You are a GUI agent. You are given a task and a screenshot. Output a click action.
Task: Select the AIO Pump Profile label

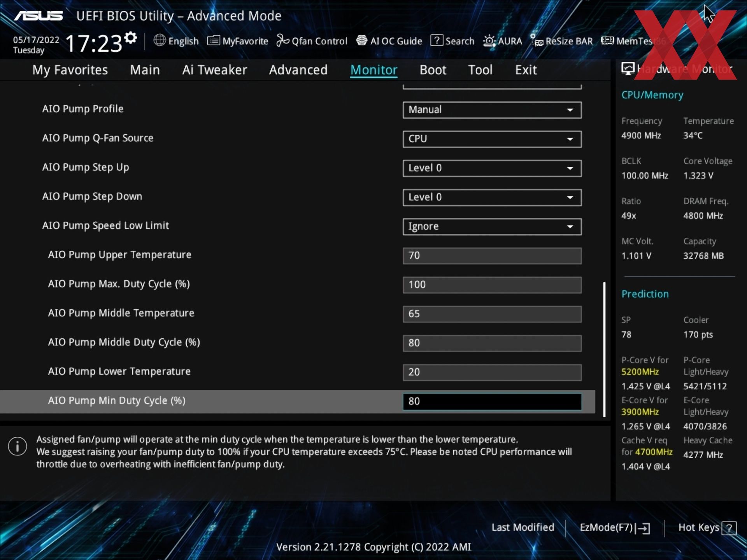tap(83, 109)
